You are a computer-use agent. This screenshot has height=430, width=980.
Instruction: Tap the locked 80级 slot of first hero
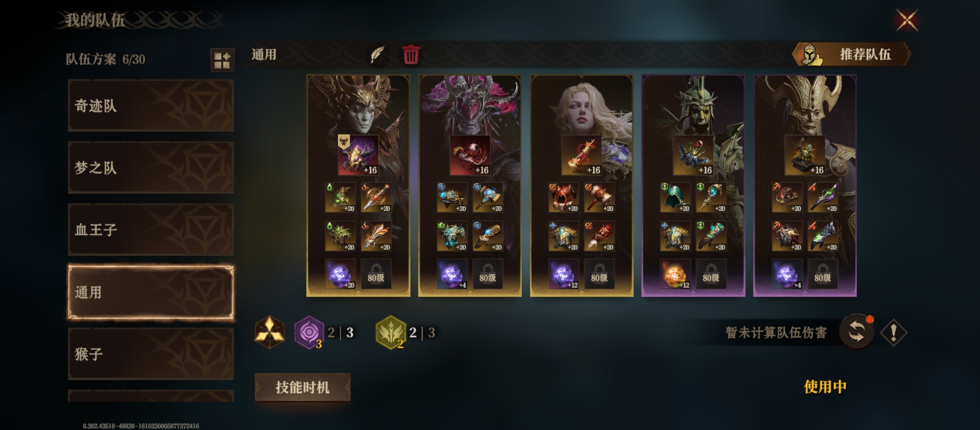[x=376, y=274]
